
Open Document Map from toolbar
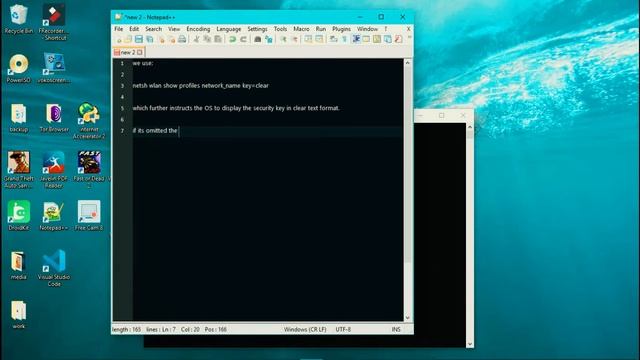(377, 39)
